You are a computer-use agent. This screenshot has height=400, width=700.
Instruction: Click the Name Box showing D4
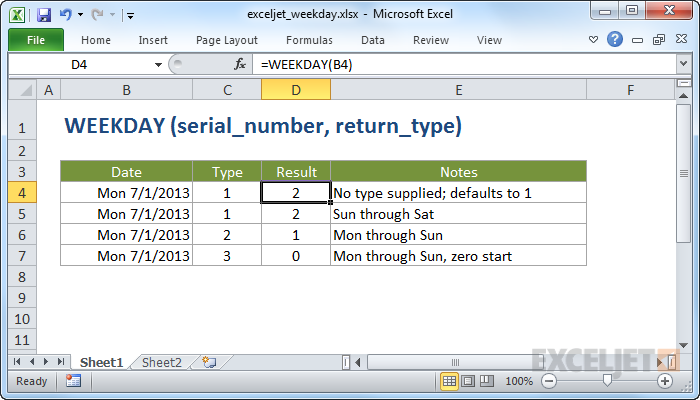point(80,65)
